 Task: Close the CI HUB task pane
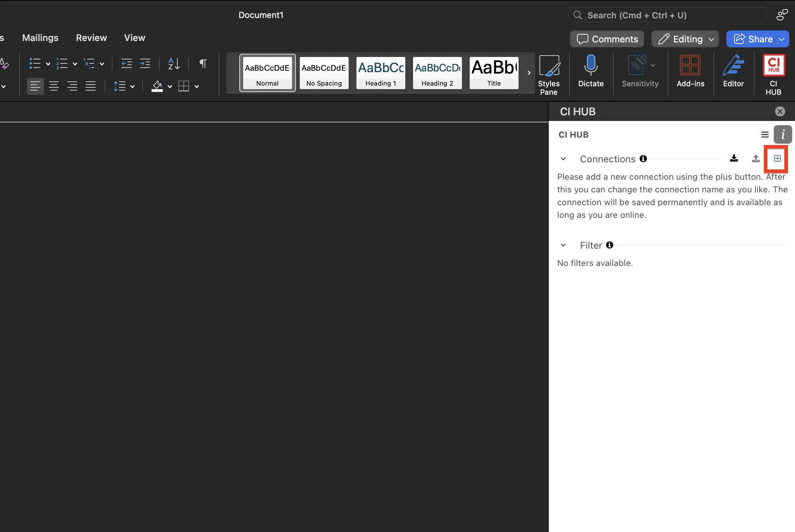coord(780,111)
